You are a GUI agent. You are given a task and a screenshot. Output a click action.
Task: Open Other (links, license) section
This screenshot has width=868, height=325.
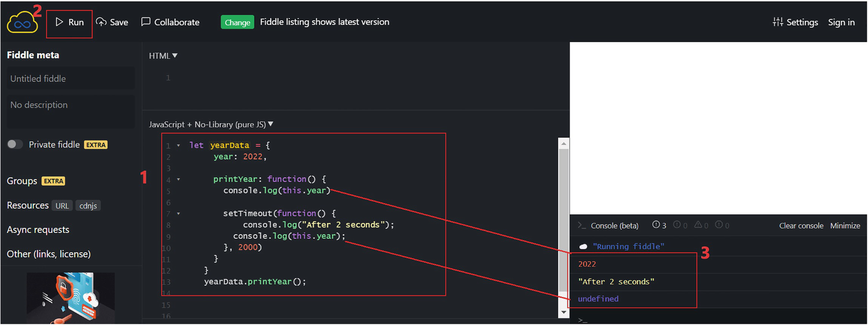[49, 254]
